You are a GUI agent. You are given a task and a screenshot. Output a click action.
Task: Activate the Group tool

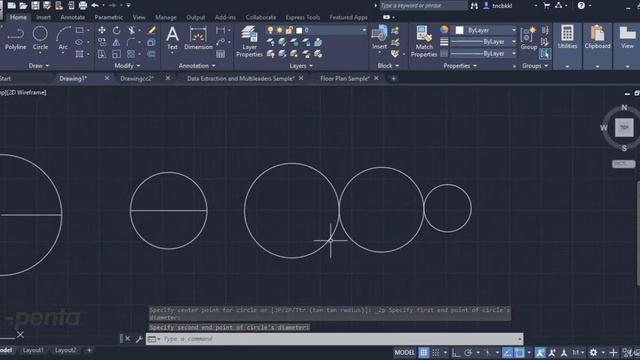click(x=529, y=38)
